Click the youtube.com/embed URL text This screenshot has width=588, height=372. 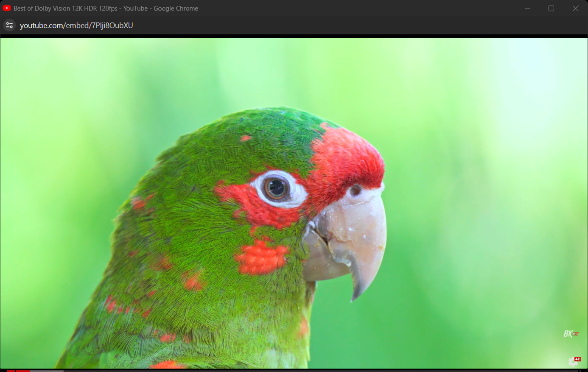click(x=76, y=25)
